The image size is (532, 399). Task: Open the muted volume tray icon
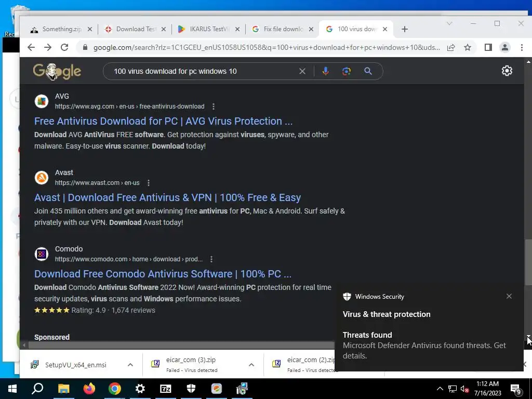point(464,389)
